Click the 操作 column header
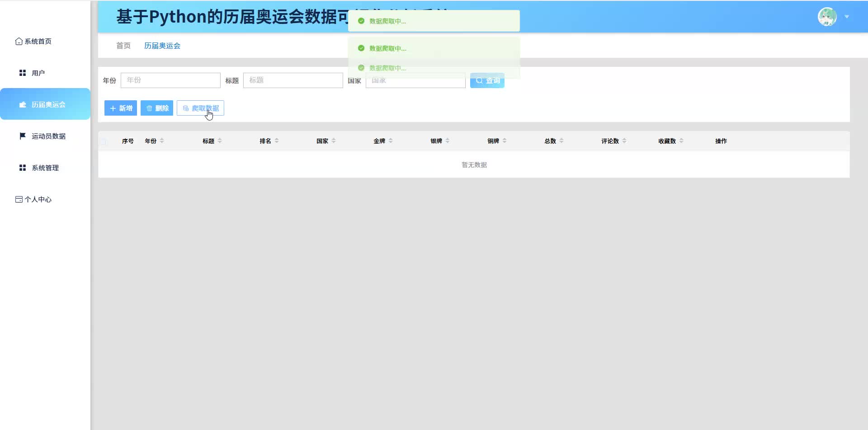The width and height of the screenshot is (868, 430). pyautogui.click(x=721, y=141)
